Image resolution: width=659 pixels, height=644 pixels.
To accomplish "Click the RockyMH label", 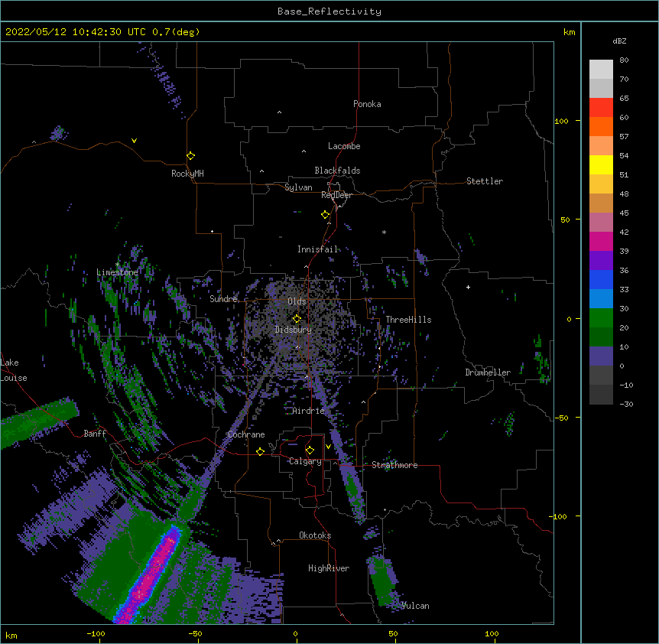I will (187, 174).
